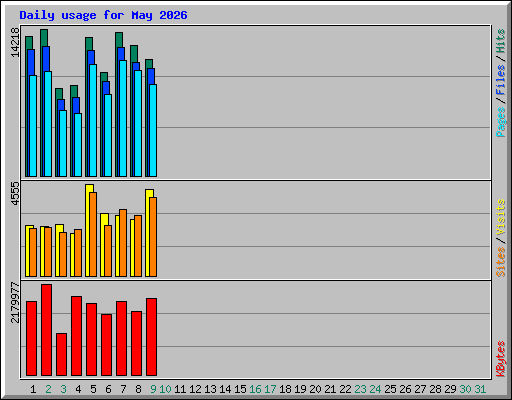The image size is (512, 400).
Task: Click day 15 on the x-axis
Action: (x=240, y=389)
